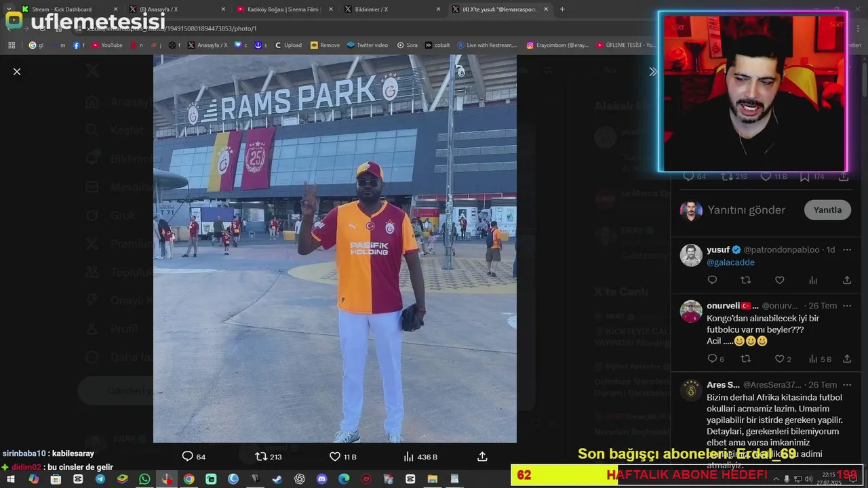
Task: Share yusuf's comment
Action: (x=846, y=280)
